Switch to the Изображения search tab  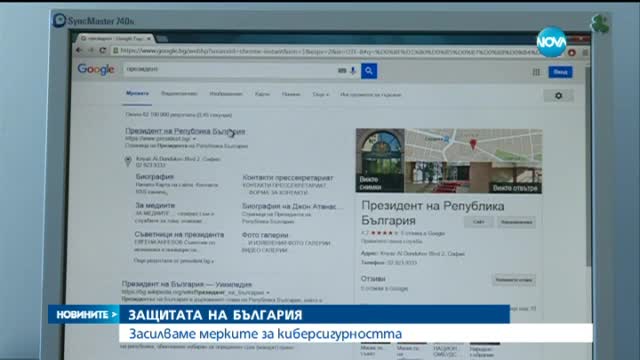coord(226,94)
